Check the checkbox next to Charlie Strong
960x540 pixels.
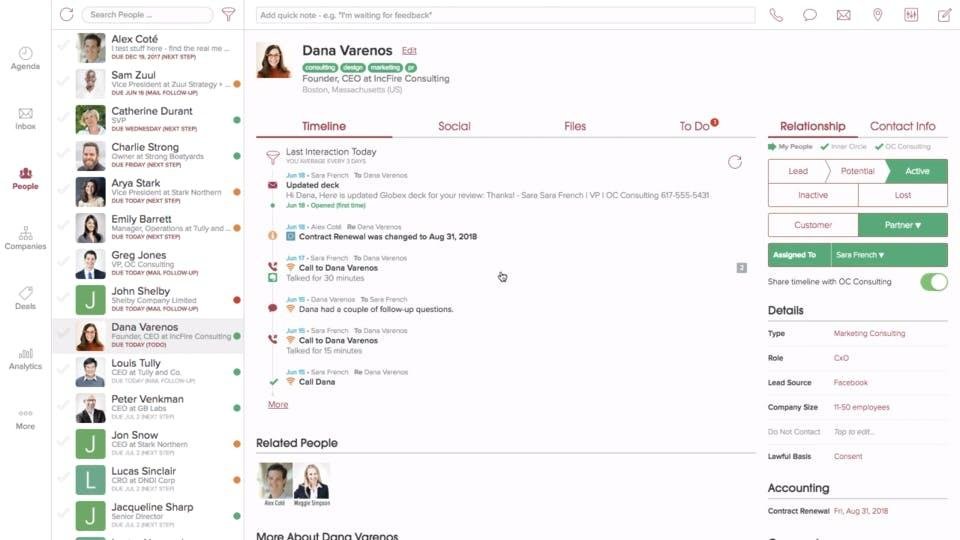(63, 154)
